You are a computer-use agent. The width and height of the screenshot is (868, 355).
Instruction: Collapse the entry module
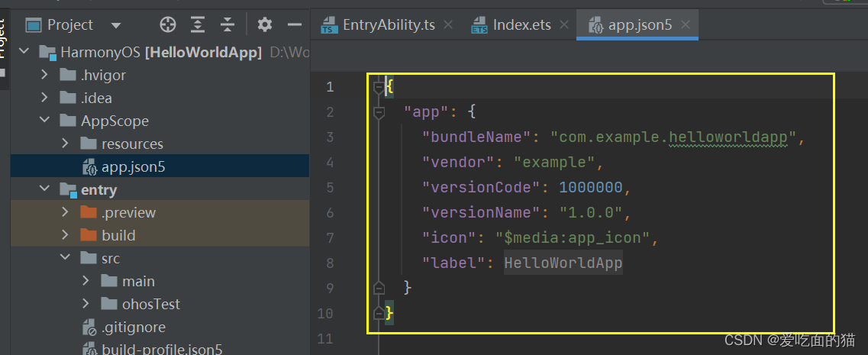[x=44, y=189]
